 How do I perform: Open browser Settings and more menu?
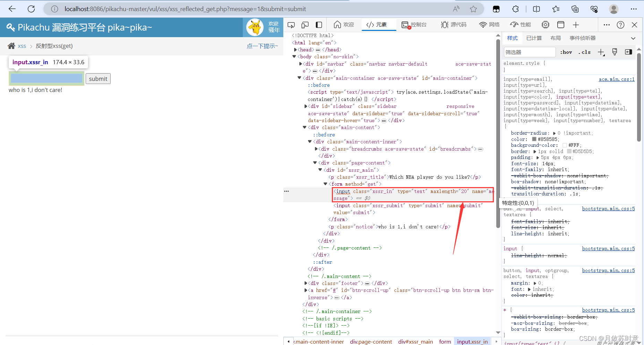634,9
